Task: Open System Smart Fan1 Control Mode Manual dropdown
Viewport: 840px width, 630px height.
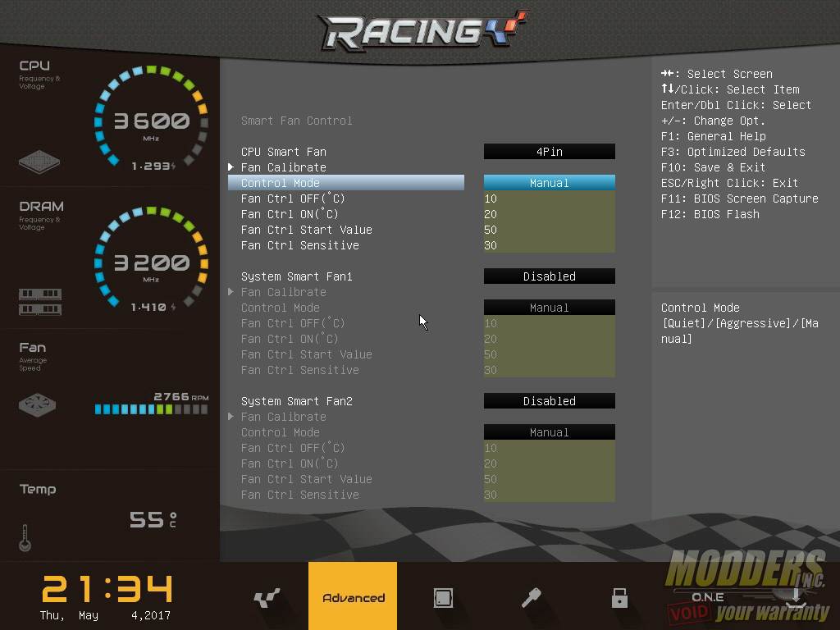Action: [549, 308]
